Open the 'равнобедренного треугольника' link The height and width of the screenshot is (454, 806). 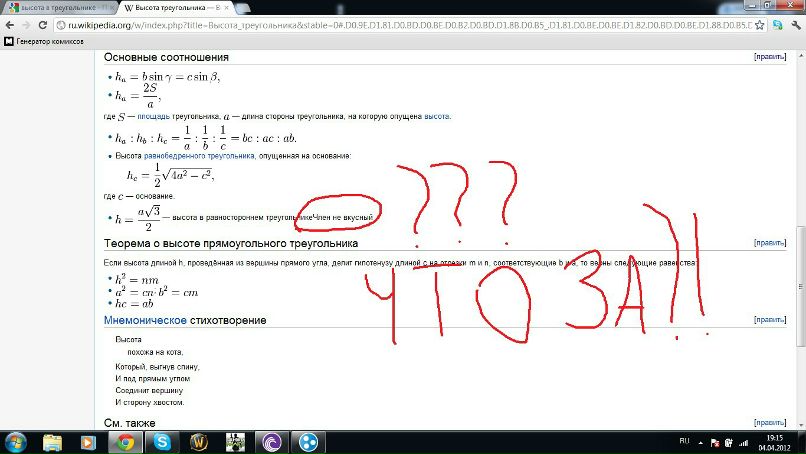click(212, 156)
